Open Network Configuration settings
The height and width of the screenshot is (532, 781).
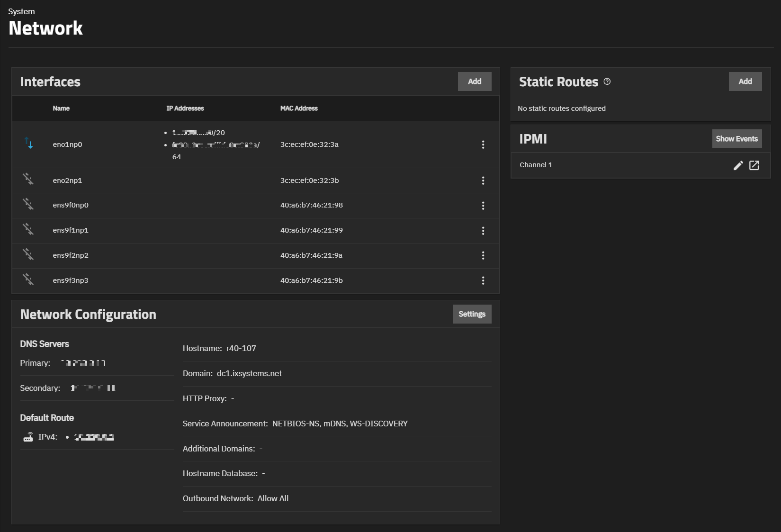pyautogui.click(x=472, y=314)
